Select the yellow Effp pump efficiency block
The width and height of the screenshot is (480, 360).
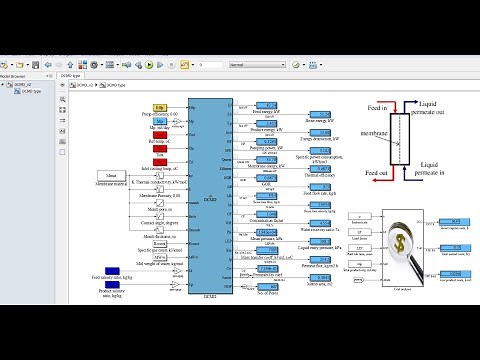click(160, 108)
